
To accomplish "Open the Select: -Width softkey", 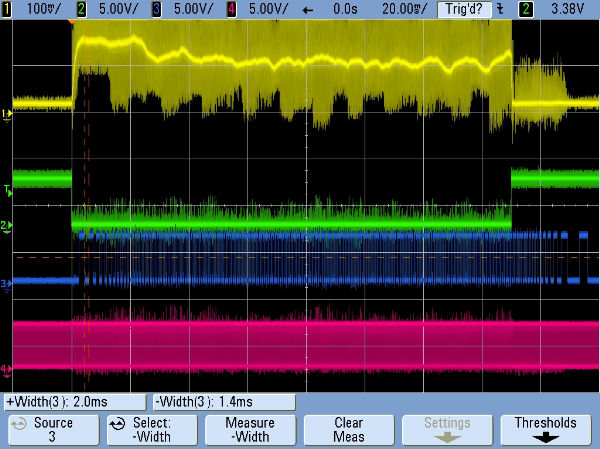I will coord(152,430).
